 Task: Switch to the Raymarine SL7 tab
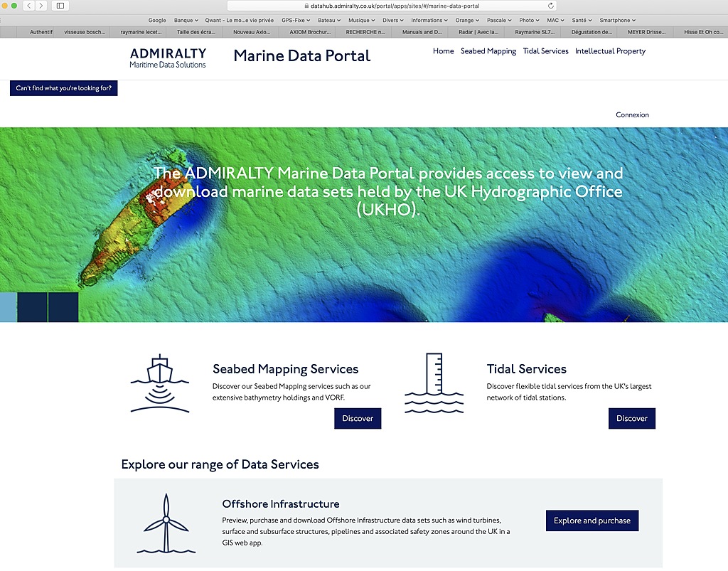point(532,32)
